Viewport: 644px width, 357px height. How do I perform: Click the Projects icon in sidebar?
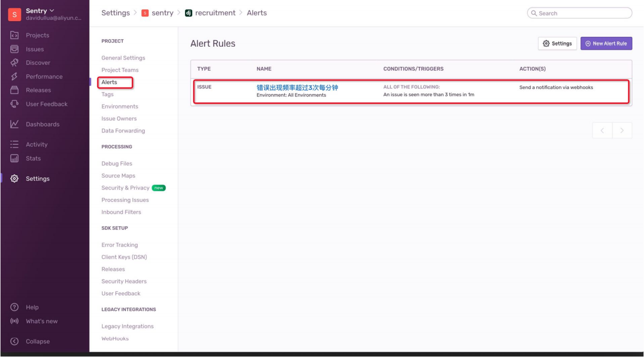[15, 35]
